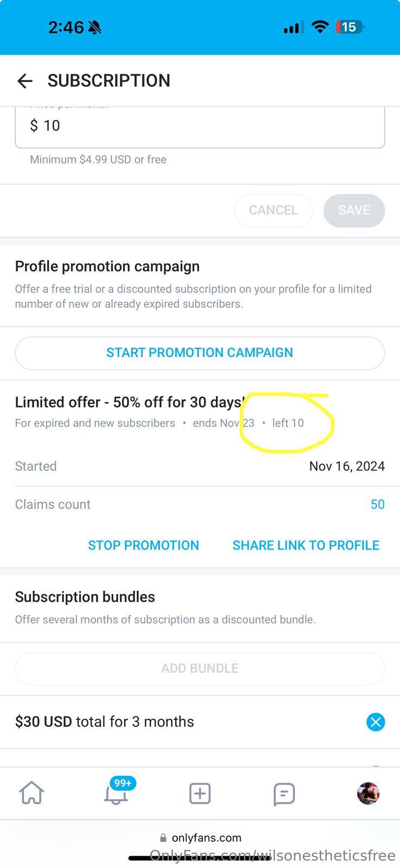Screen dimensions: 400x868
Task: Open notifications bell with 99+ badge
Action: coord(116,793)
